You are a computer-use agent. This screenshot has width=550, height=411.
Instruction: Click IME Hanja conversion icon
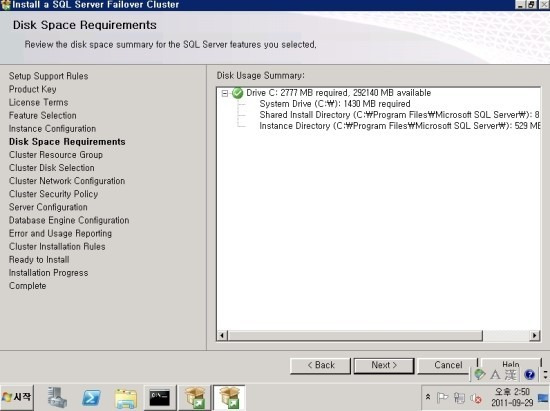pos(511,375)
